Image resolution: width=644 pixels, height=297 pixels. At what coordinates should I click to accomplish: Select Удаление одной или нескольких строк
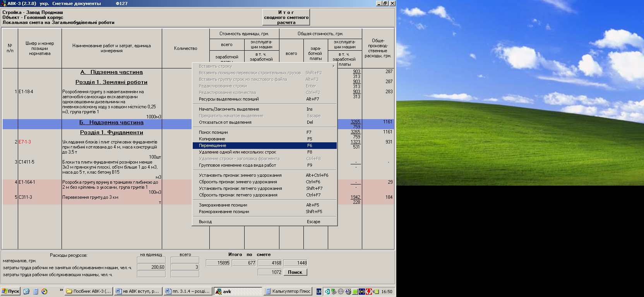click(x=265, y=152)
